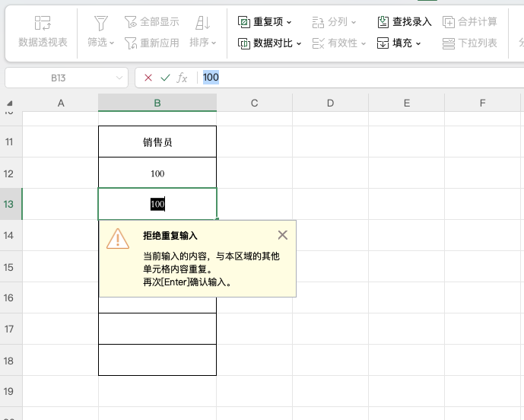524x420 pixels.
Task: Confirm the entry with green checkmark
Action: coord(165,78)
